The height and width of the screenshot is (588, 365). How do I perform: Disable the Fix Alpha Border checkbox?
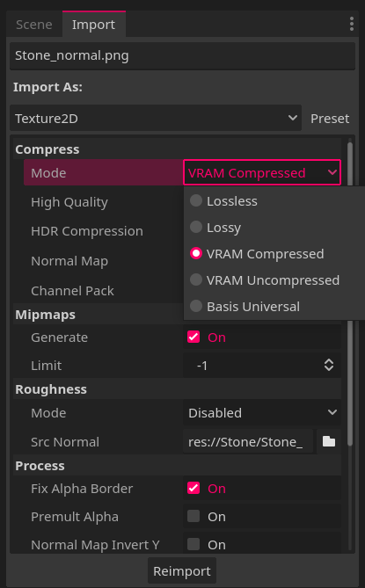[193, 488]
